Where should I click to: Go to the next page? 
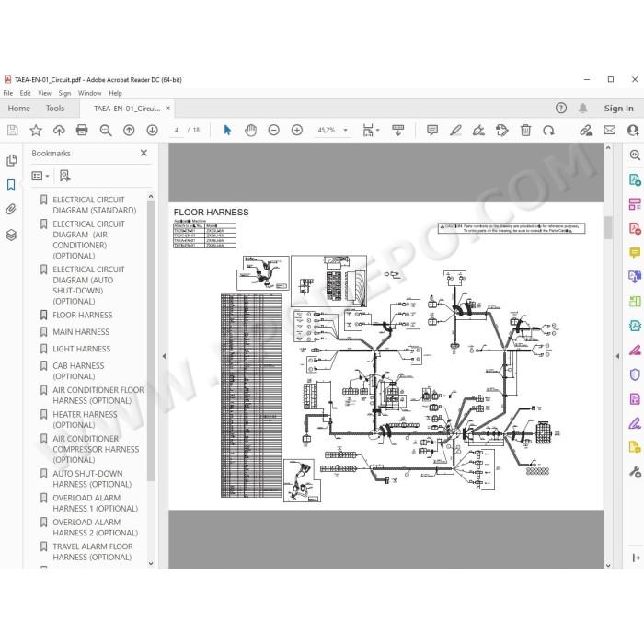pyautogui.click(x=153, y=131)
